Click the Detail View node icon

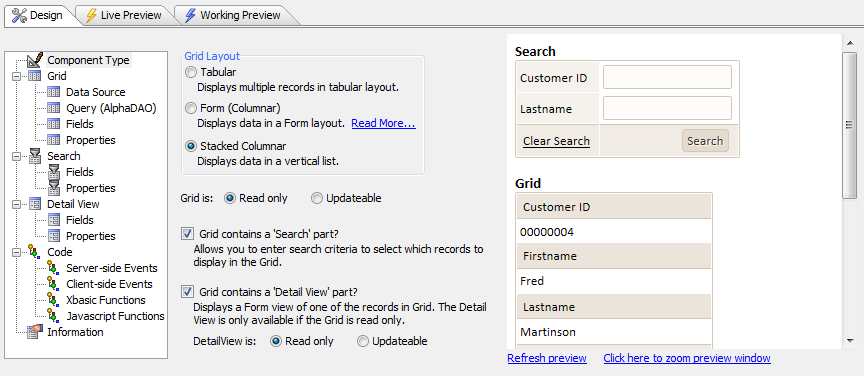point(34,204)
